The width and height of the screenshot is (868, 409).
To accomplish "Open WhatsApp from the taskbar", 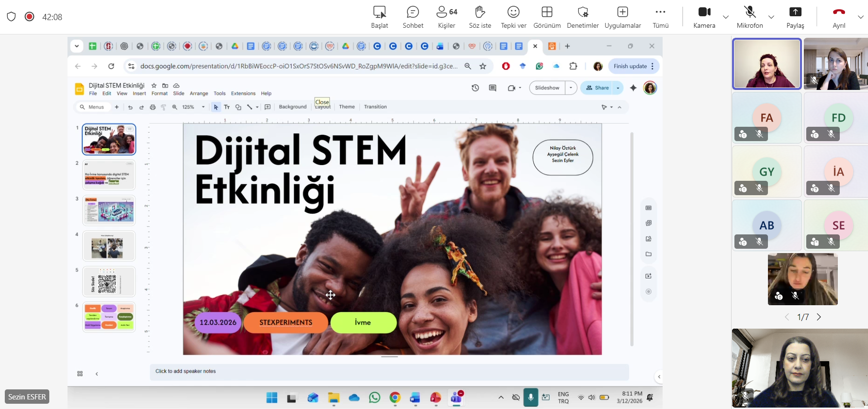I will click(x=374, y=398).
